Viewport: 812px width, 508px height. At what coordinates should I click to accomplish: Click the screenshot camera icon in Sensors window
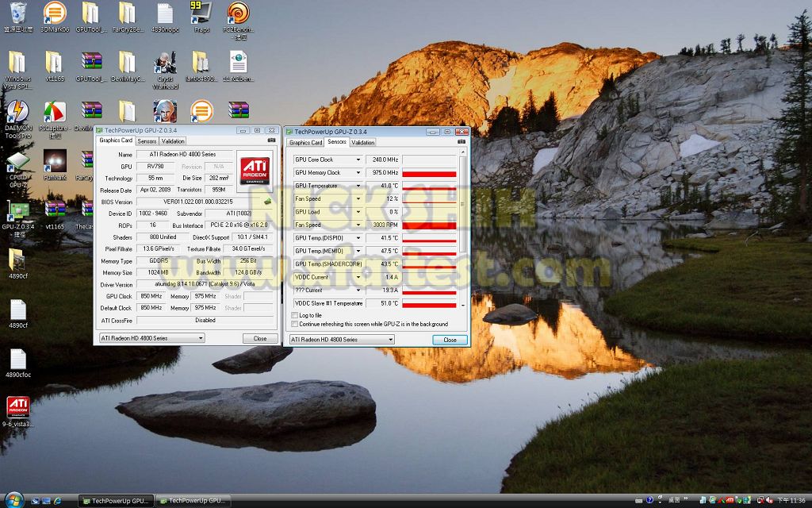pyautogui.click(x=462, y=142)
